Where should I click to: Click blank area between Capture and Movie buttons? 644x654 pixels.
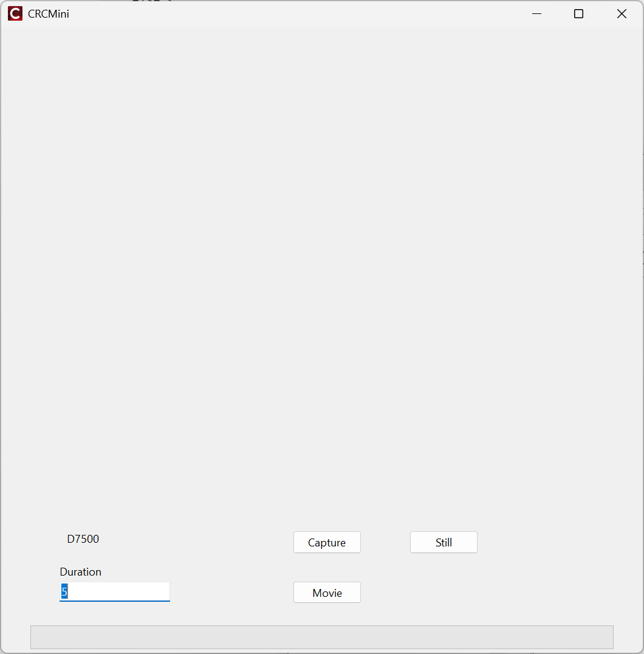[x=327, y=567]
